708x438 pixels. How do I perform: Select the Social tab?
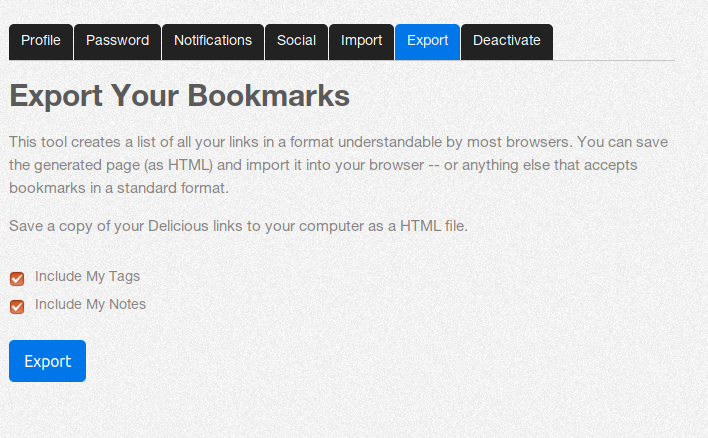296,41
